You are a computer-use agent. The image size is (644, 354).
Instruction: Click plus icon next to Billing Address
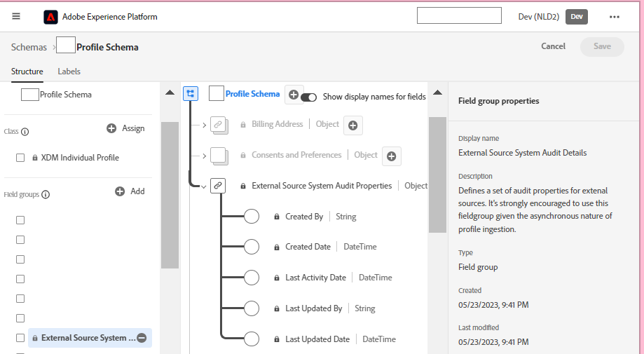click(x=353, y=125)
